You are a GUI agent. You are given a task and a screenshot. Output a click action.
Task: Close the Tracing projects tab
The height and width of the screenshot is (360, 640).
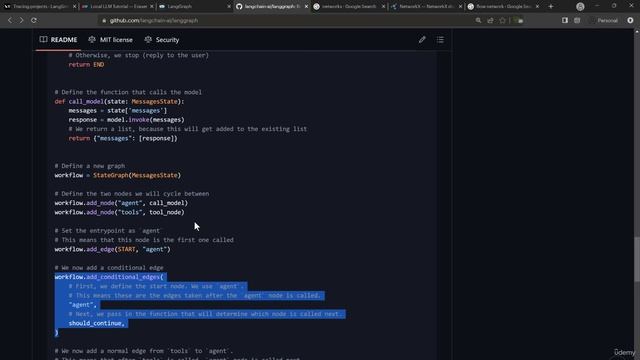pos(74,7)
